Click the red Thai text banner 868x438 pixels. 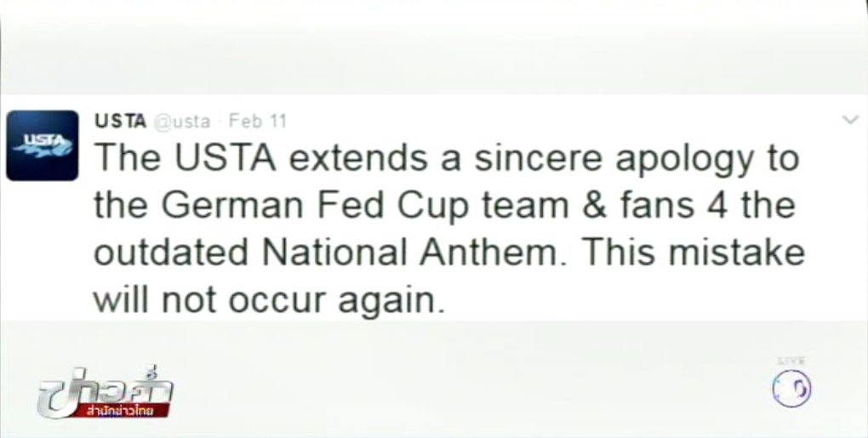tap(122, 412)
